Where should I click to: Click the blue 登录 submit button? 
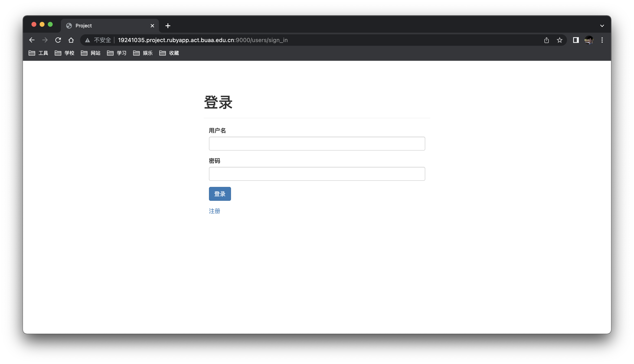point(220,194)
